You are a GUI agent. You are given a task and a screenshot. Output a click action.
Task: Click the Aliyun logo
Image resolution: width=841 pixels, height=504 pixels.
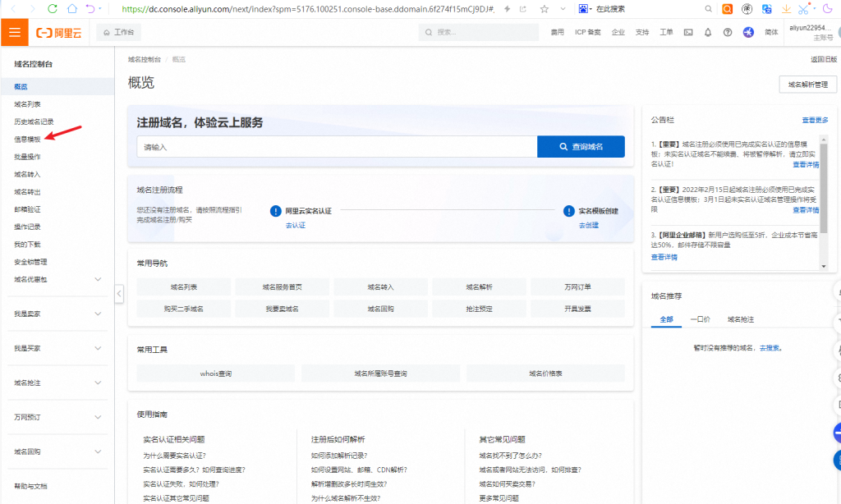tap(58, 33)
